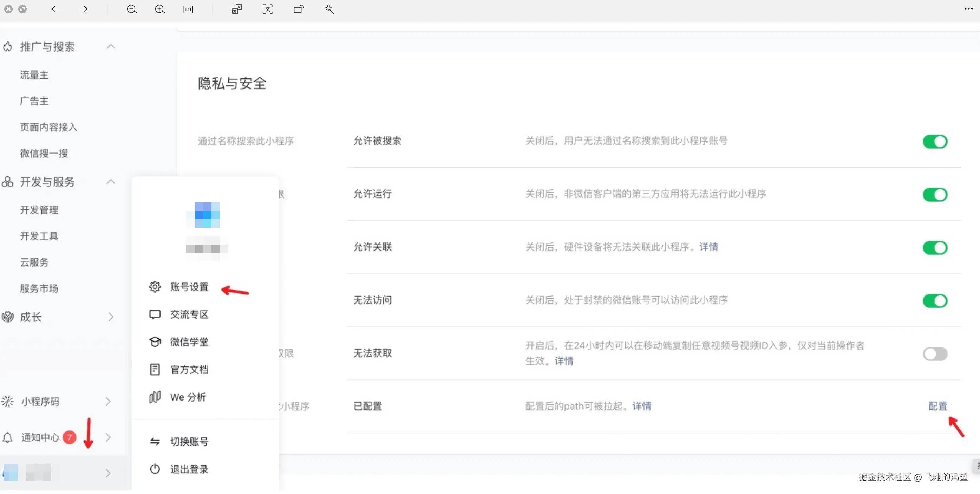Toggle the 允许被搜索 switch off

coord(935,142)
